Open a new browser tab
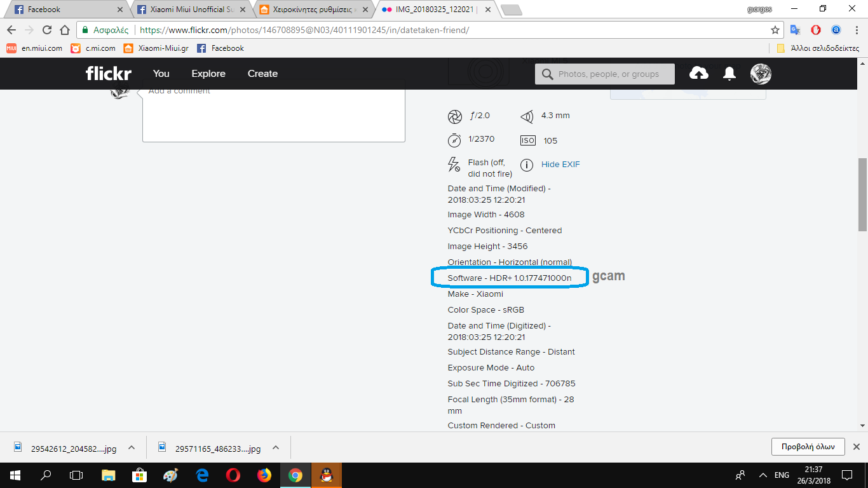This screenshot has height=488, width=868. [511, 10]
